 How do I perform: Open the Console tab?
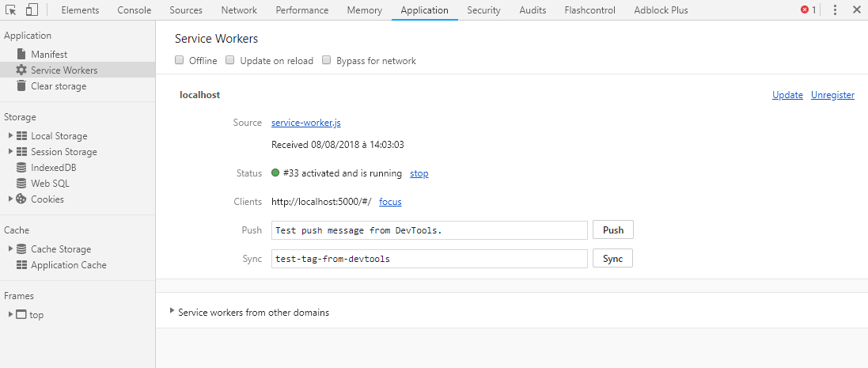point(134,10)
